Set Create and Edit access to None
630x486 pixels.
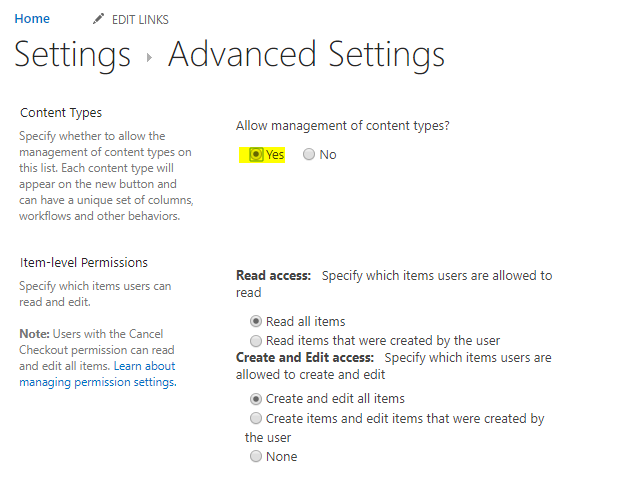click(x=256, y=456)
